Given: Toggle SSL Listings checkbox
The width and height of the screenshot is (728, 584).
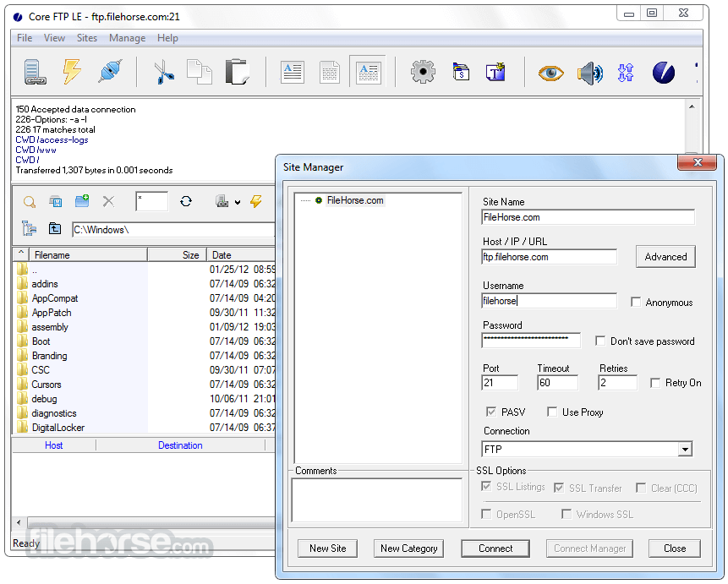Looking at the screenshot, I should click(x=486, y=487).
